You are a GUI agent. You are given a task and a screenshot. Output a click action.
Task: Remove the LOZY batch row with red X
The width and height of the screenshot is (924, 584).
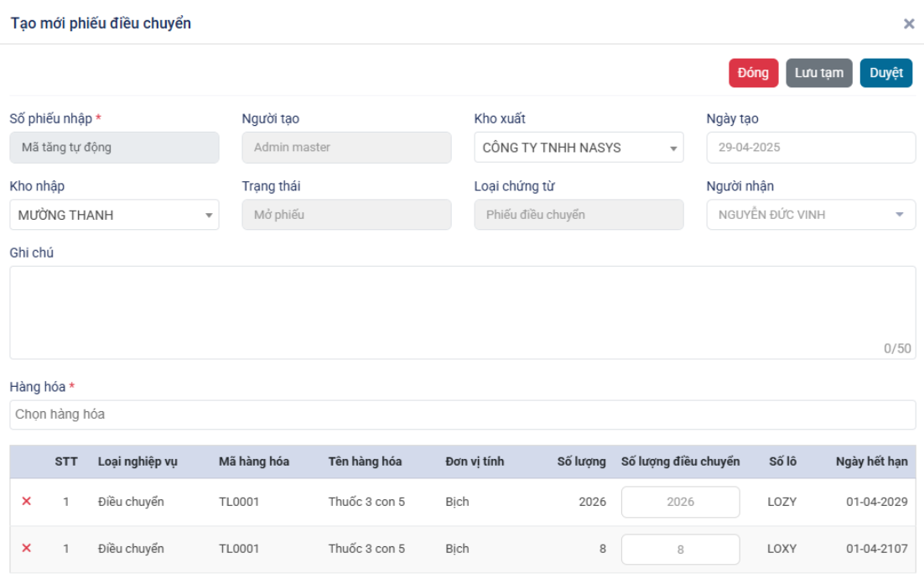[26, 502]
